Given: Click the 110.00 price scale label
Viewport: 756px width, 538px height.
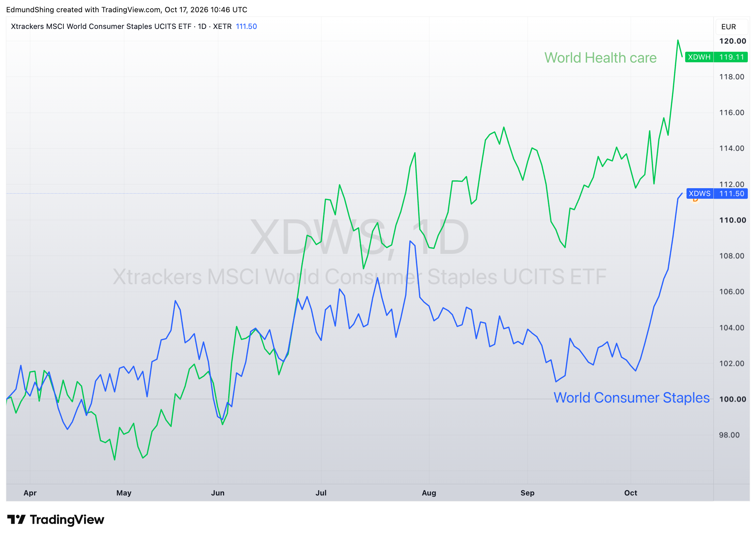Looking at the screenshot, I should [733, 220].
